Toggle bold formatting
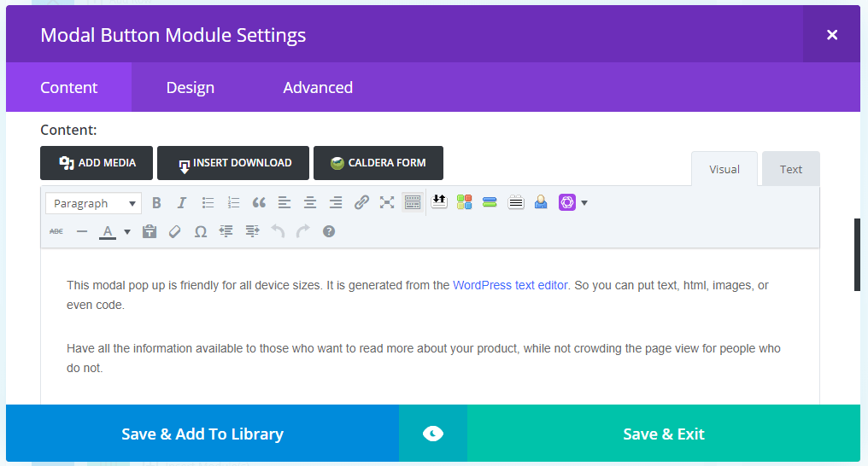 [x=156, y=203]
